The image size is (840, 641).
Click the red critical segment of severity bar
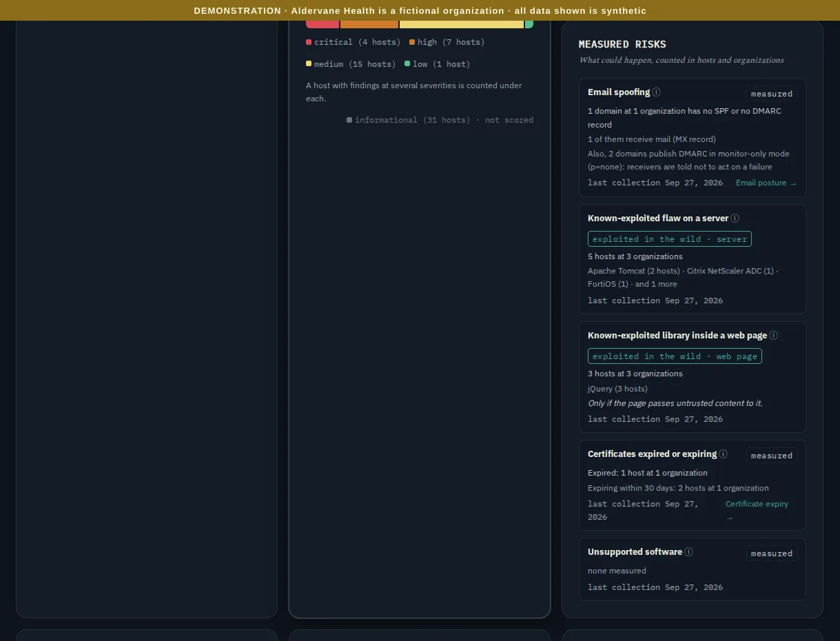coord(322,24)
